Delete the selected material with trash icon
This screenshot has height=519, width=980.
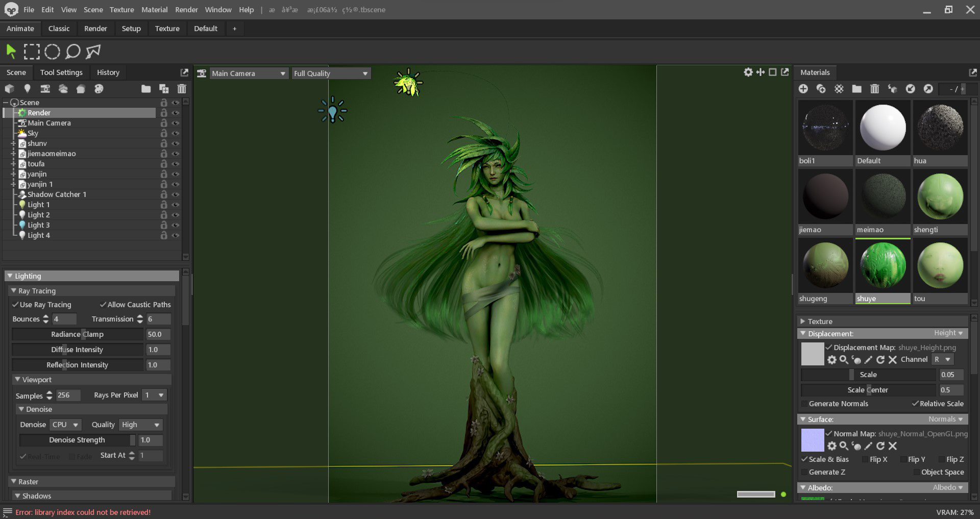(x=874, y=89)
